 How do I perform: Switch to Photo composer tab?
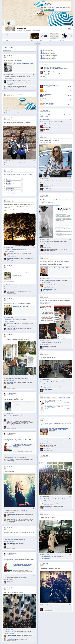(11, 48)
